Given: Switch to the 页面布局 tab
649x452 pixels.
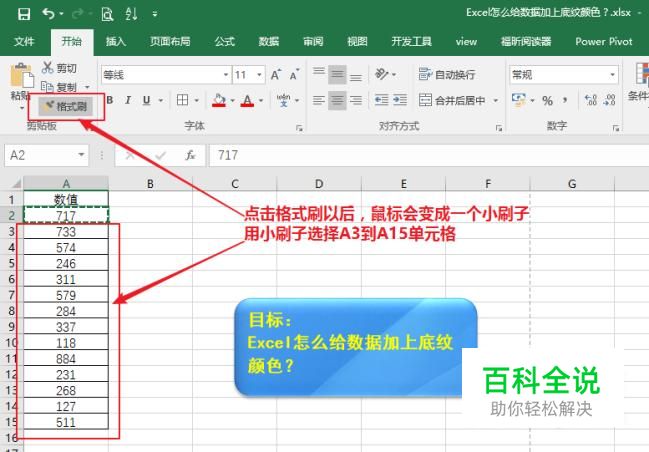Looking at the screenshot, I should [x=170, y=42].
